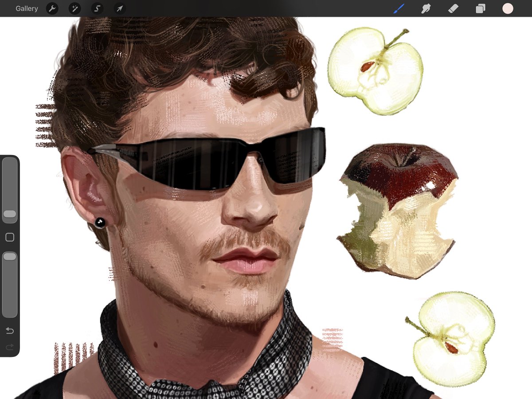The width and height of the screenshot is (532, 399).
Task: Open the active color picker circle
Action: (508, 8)
